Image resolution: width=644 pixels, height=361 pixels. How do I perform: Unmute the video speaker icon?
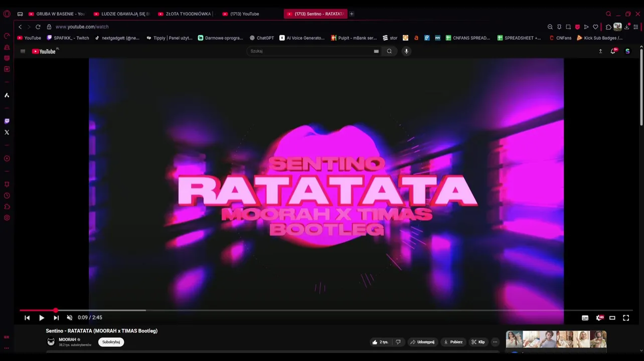[70, 317]
